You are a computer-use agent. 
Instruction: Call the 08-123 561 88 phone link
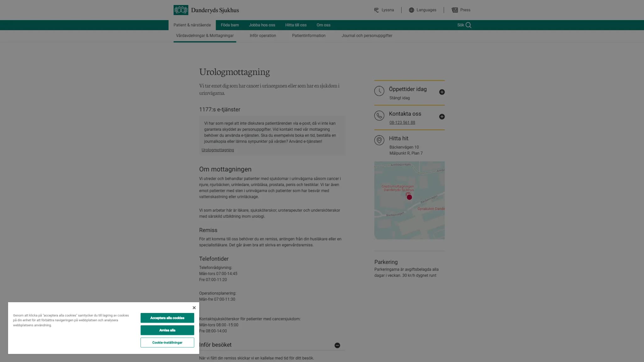tap(402, 123)
